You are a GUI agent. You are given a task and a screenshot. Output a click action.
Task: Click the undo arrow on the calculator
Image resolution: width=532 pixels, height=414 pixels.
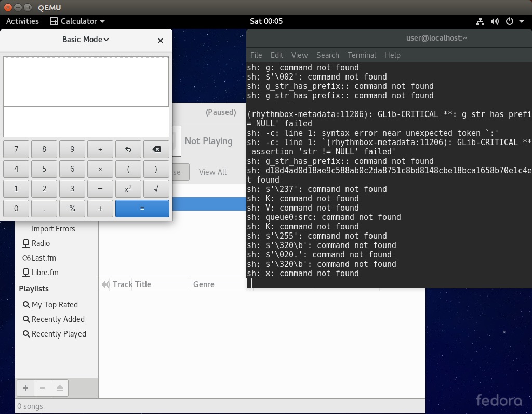coord(128,149)
